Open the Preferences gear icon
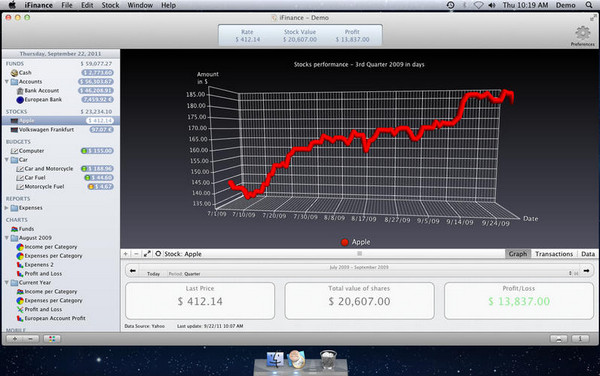The width and height of the screenshot is (600, 376). coord(582,33)
